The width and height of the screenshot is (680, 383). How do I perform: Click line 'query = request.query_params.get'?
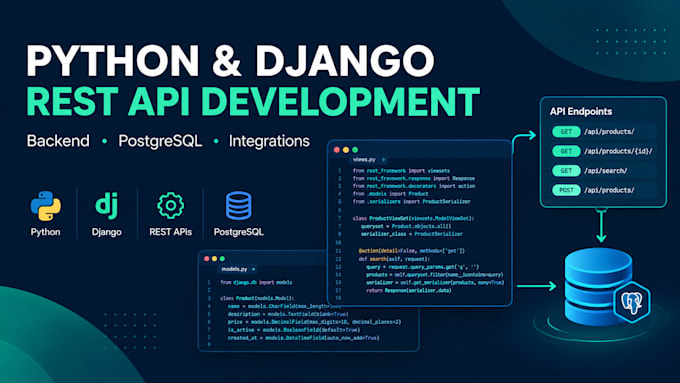(422, 267)
